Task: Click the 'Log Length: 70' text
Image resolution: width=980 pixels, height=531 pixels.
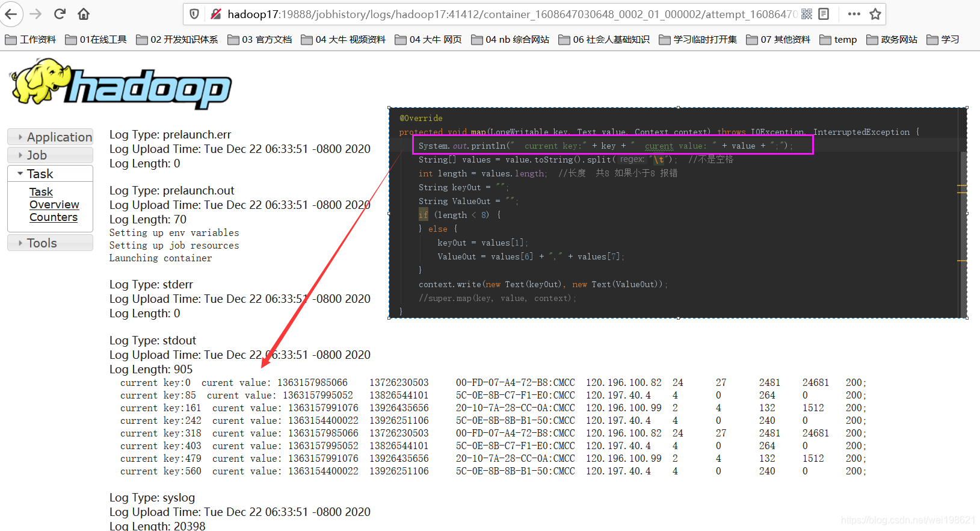Action: pos(148,220)
